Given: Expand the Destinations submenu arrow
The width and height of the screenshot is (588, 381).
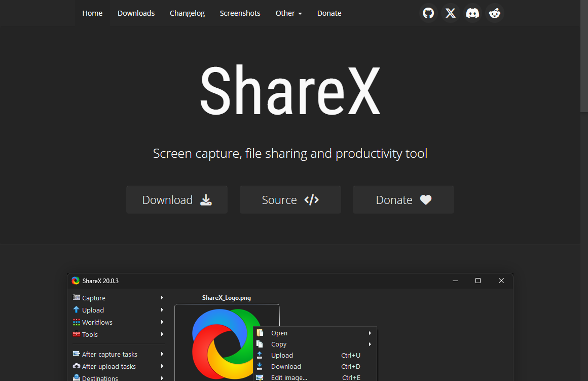Looking at the screenshot, I should click(162, 378).
